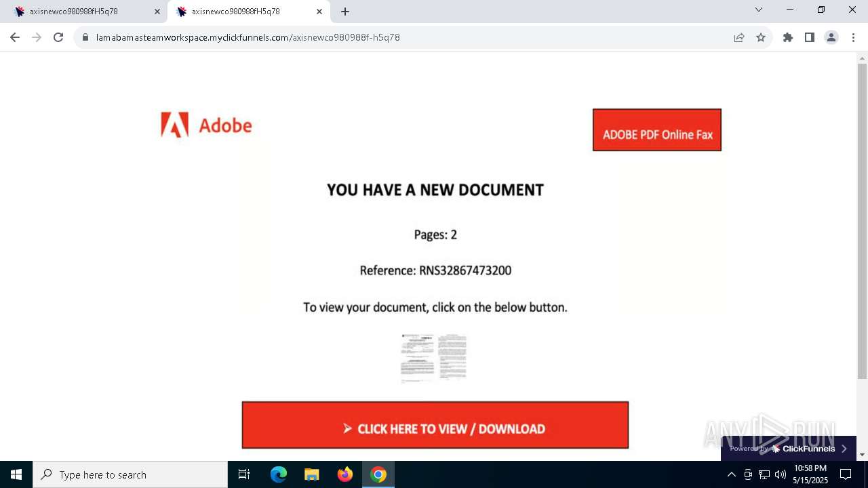
Task: Click the Adobe logo
Action: [206, 125]
